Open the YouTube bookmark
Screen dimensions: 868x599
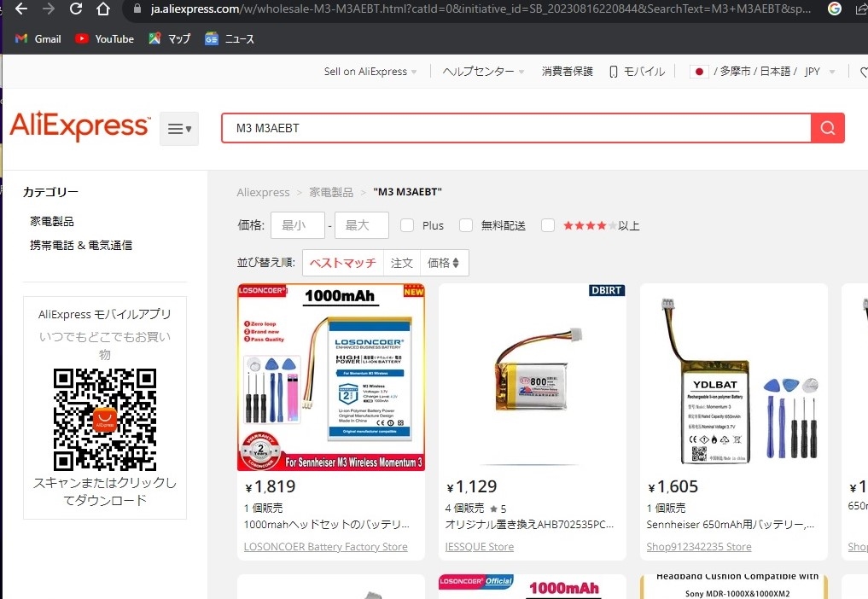(x=105, y=38)
